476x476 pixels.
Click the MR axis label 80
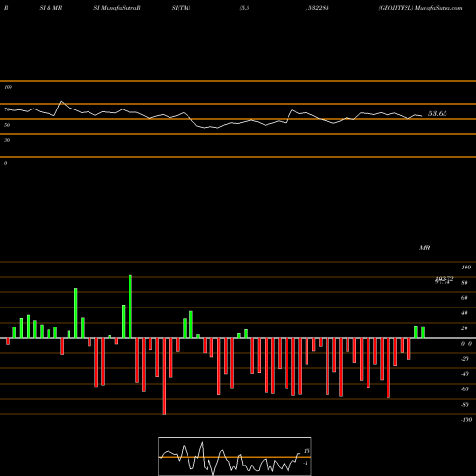(x=465, y=283)
